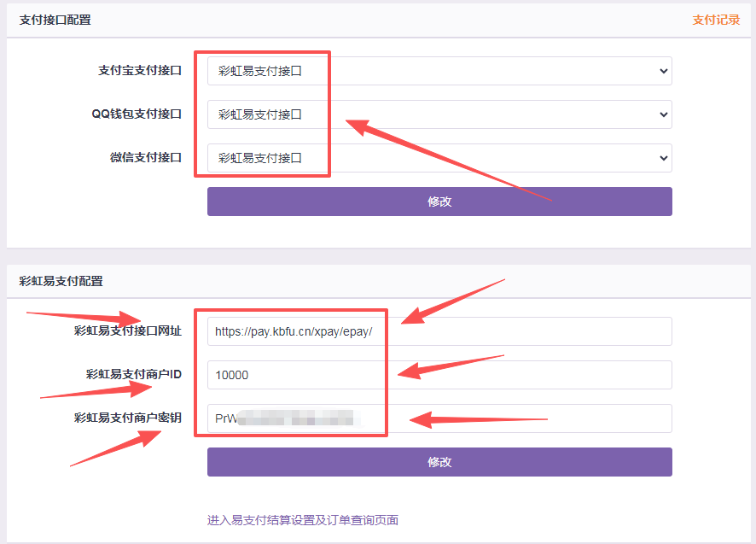Click the 支付接口配置 panel heading
This screenshot has width=756, height=544.
[55, 20]
